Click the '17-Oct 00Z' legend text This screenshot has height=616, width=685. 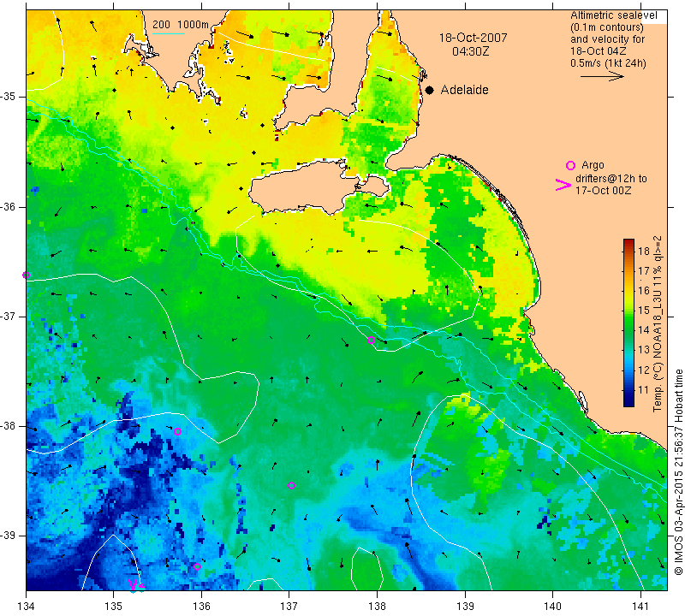click(x=603, y=190)
